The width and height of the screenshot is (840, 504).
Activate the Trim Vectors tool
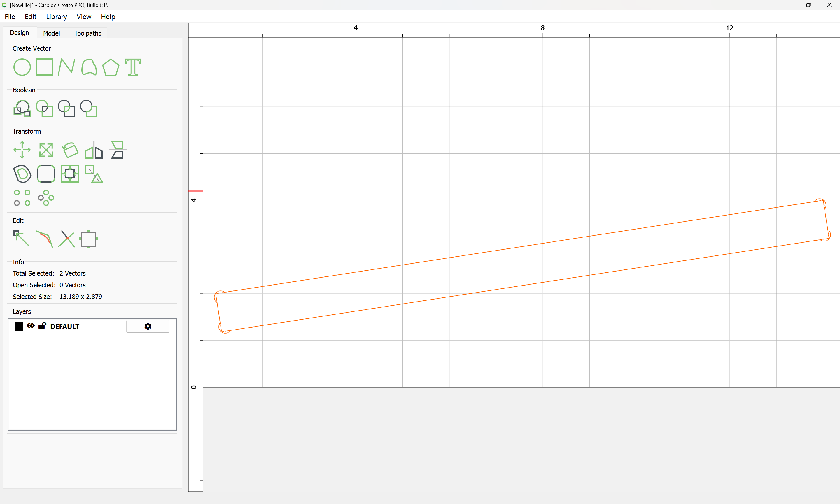(x=66, y=239)
